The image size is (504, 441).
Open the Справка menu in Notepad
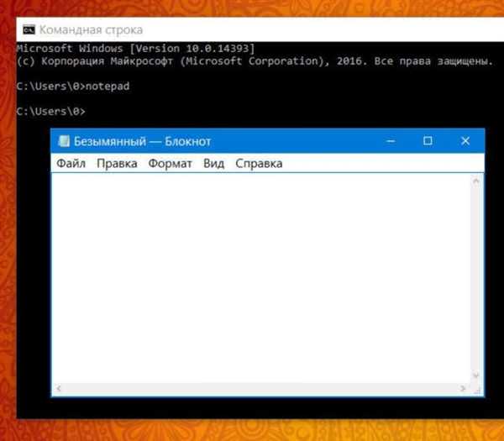click(259, 164)
